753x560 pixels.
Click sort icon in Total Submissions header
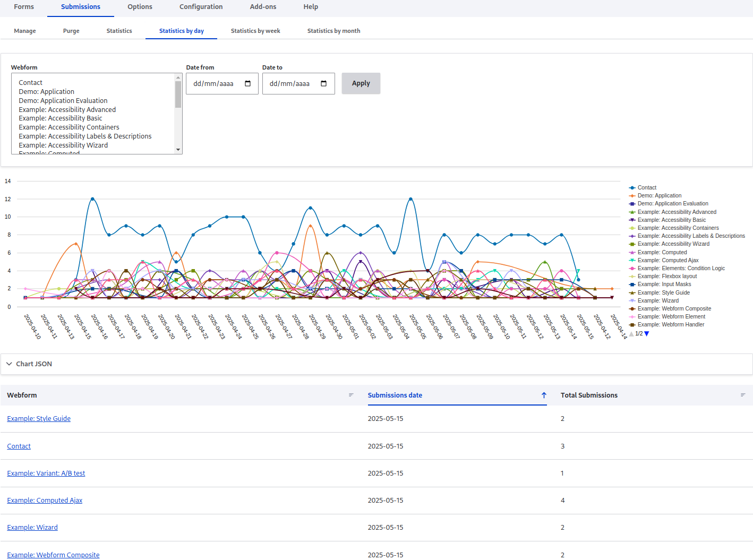coord(743,395)
